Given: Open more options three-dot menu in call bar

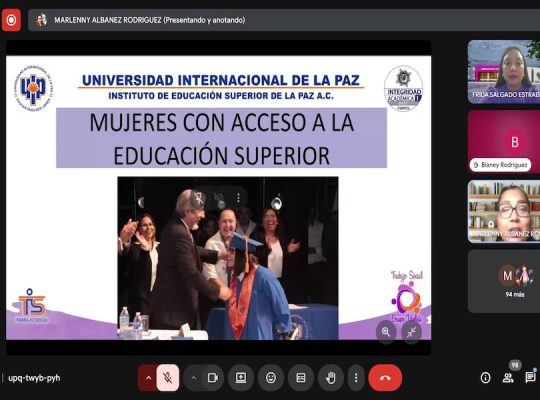Looking at the screenshot, I should pyautogui.click(x=356, y=378).
